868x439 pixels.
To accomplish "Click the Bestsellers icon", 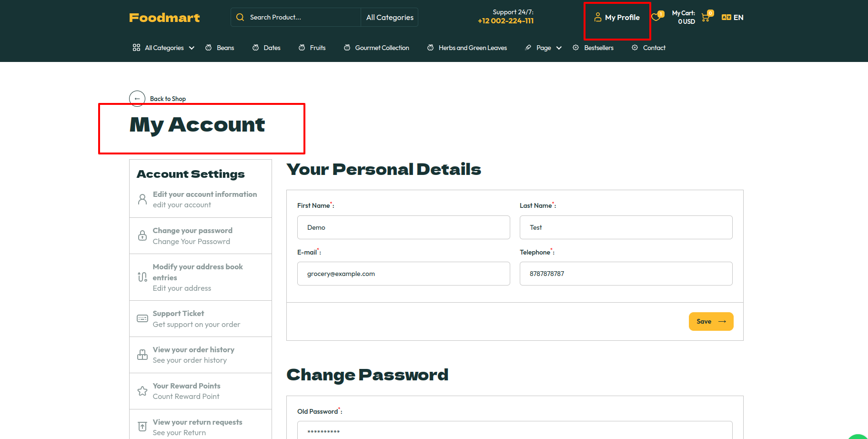I will [x=576, y=48].
